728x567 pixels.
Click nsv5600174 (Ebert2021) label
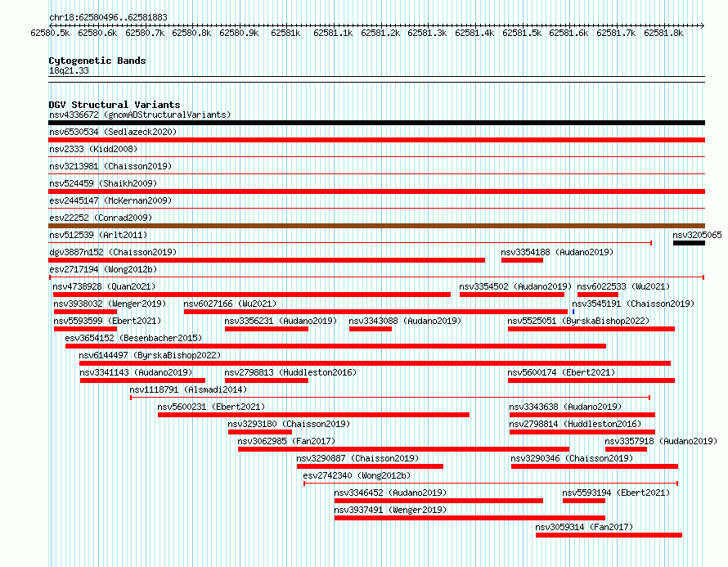pos(561,372)
